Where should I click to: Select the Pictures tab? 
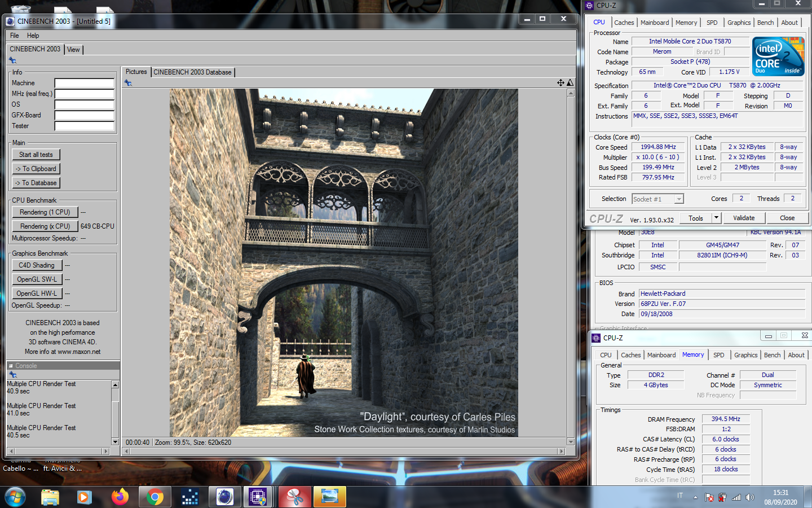pos(136,72)
